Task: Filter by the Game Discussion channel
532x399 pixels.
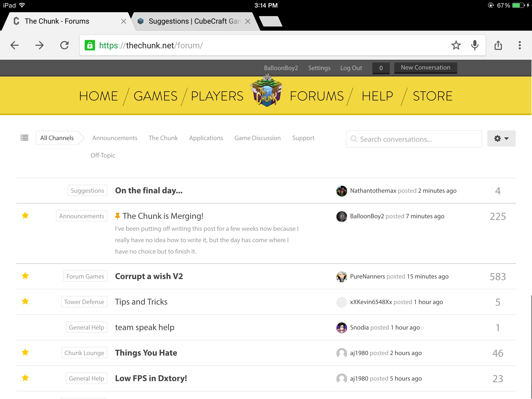Action: (x=257, y=138)
